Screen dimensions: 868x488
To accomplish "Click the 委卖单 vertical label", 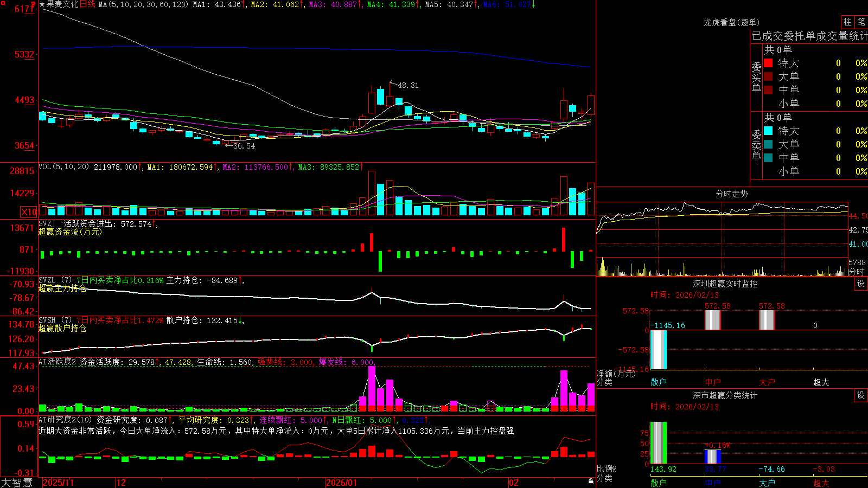I will [x=756, y=145].
